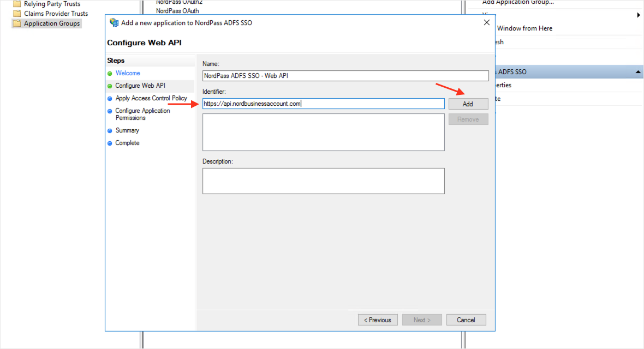
Task: Close the Add new application dialog
Action: pyautogui.click(x=487, y=22)
